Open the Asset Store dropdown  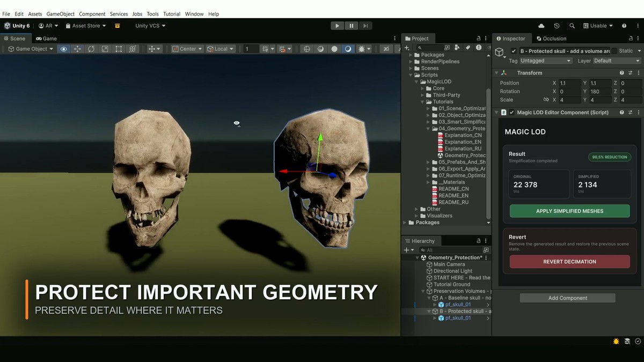pyautogui.click(x=85, y=26)
